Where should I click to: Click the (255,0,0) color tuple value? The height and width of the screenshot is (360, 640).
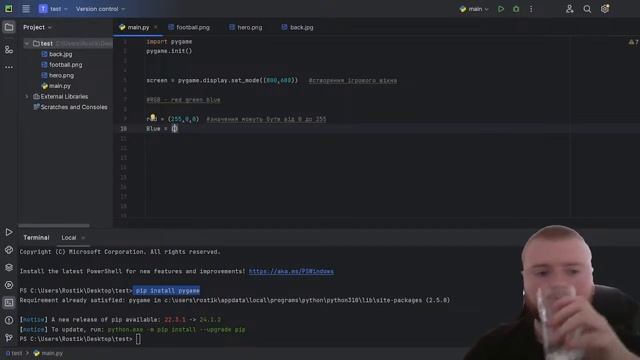coord(183,119)
